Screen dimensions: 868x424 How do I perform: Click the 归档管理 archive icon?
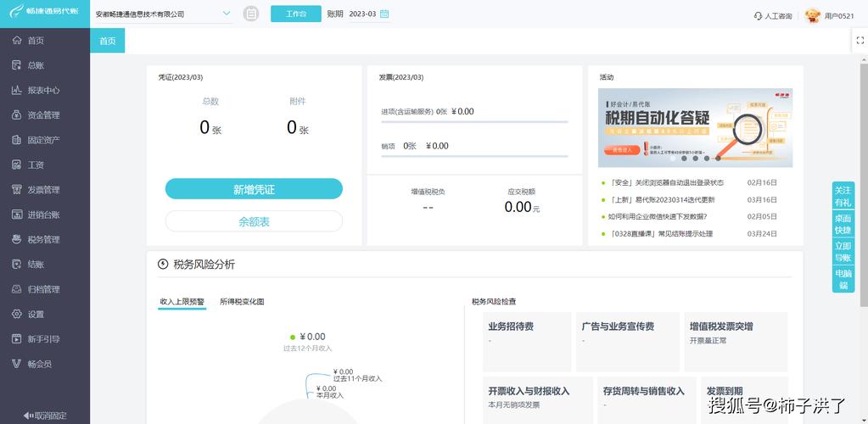click(x=17, y=289)
